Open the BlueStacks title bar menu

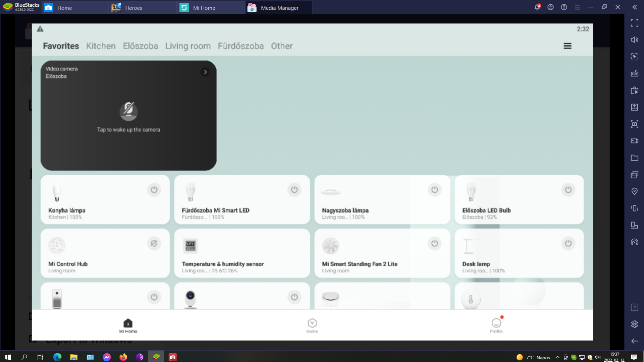pos(577,7)
